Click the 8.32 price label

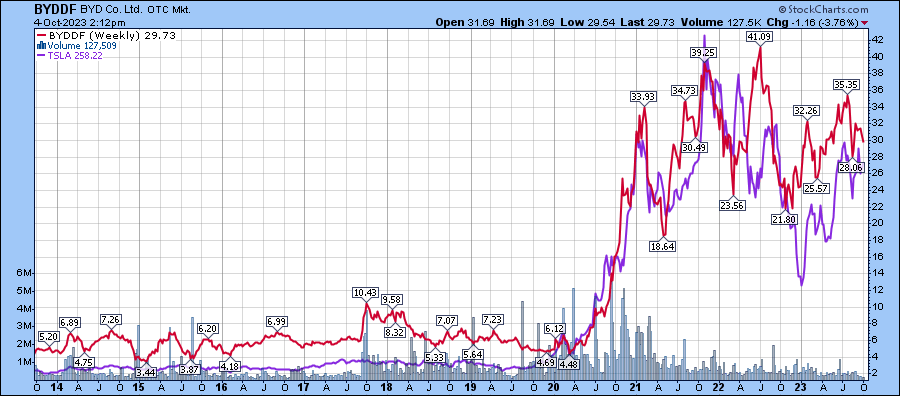[x=395, y=331]
